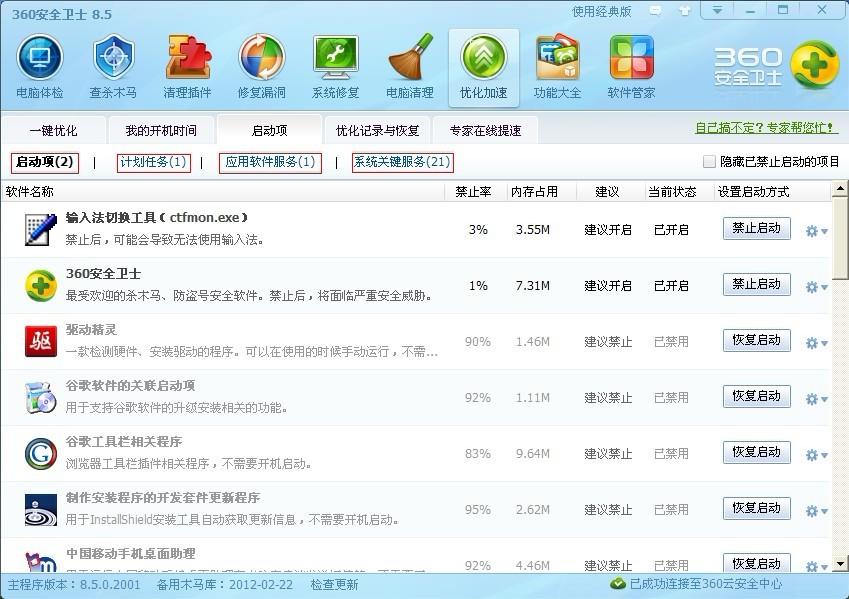The width and height of the screenshot is (849, 599).
Task: Click the red 驱动精灵 icon
Action: [41, 341]
